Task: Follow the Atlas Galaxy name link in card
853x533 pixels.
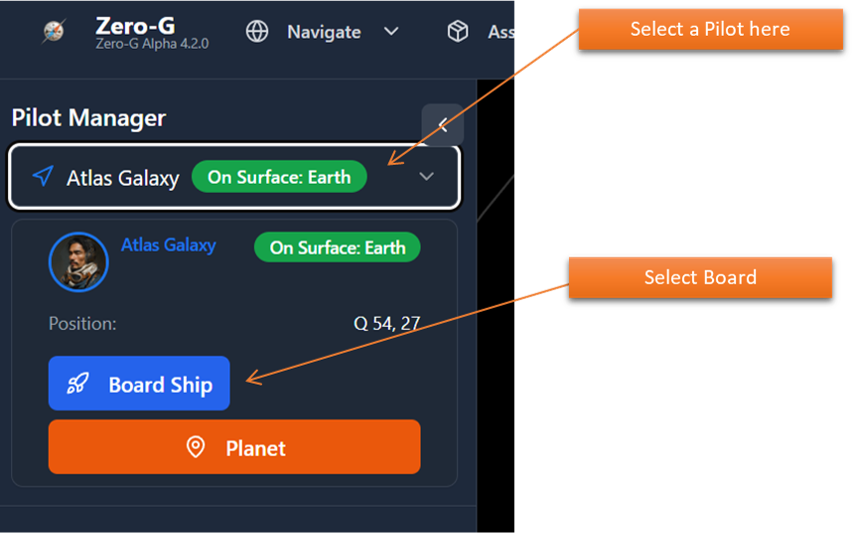Action: click(x=168, y=244)
